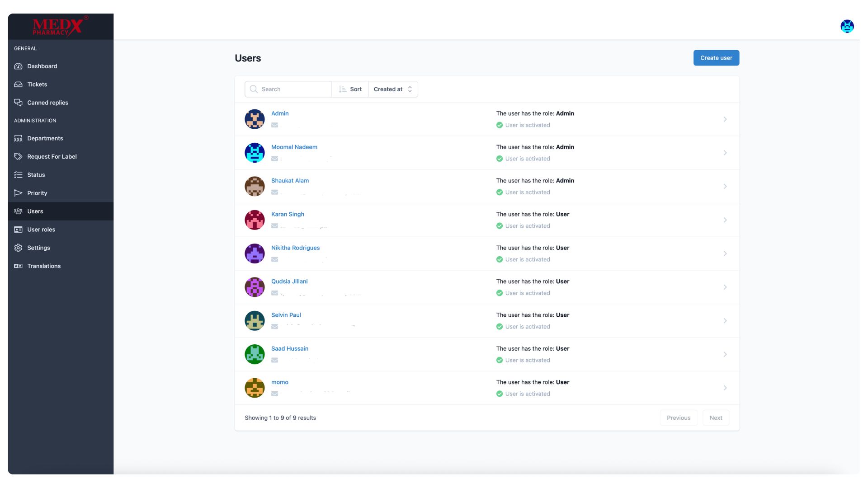Click the Next pagination button
868x488 pixels.
(x=716, y=418)
